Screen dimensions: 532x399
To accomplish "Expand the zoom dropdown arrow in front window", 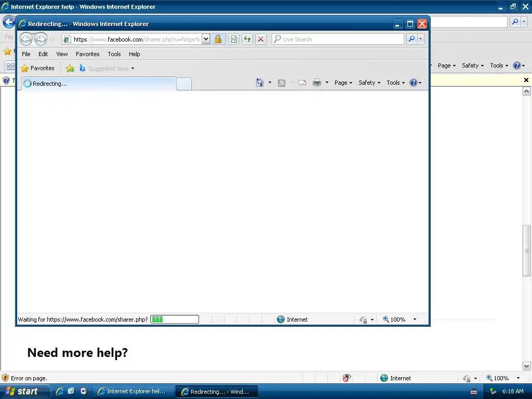I will click(x=415, y=320).
